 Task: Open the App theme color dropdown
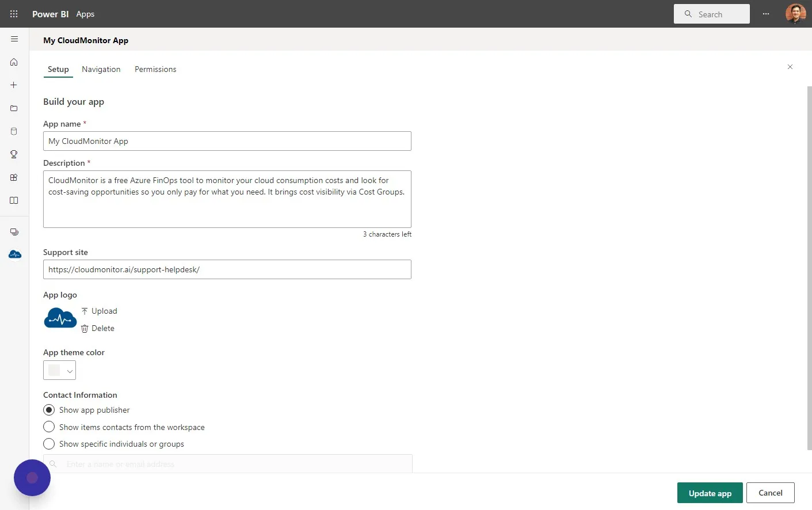click(x=59, y=370)
